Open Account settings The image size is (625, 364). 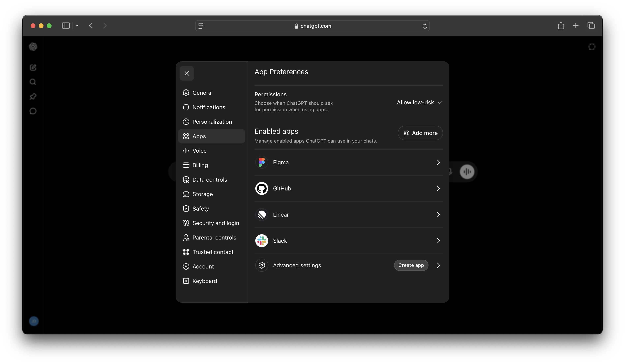(x=212, y=266)
